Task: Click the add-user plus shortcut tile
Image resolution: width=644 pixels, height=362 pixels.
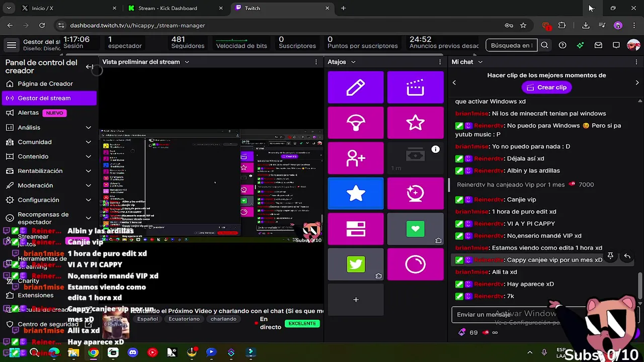Action: (356, 158)
